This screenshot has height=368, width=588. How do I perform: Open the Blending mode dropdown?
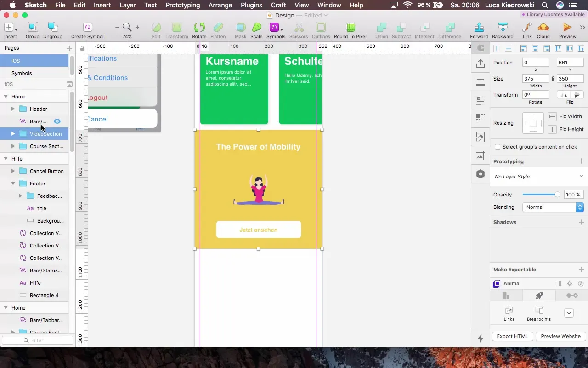point(553,207)
